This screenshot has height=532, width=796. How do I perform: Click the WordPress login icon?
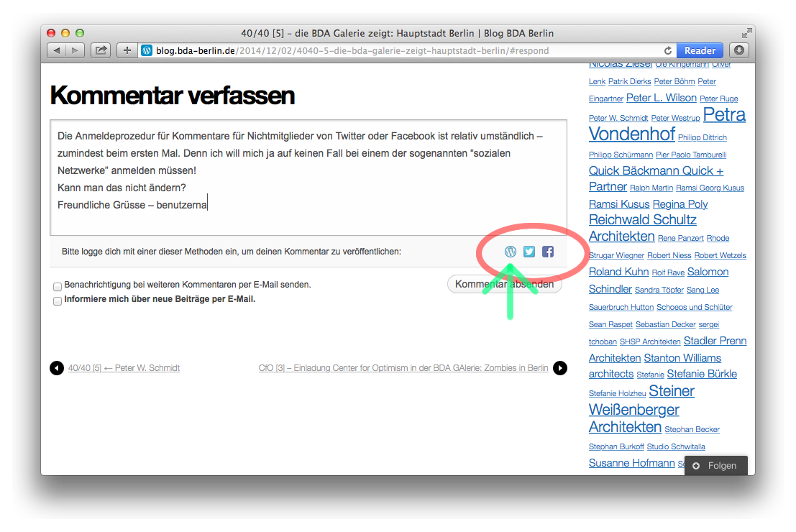pos(511,252)
